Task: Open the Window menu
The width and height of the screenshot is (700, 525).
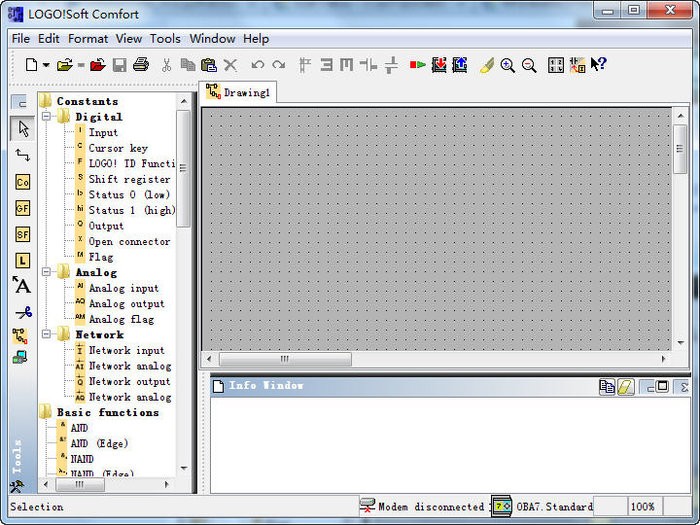Action: (212, 39)
